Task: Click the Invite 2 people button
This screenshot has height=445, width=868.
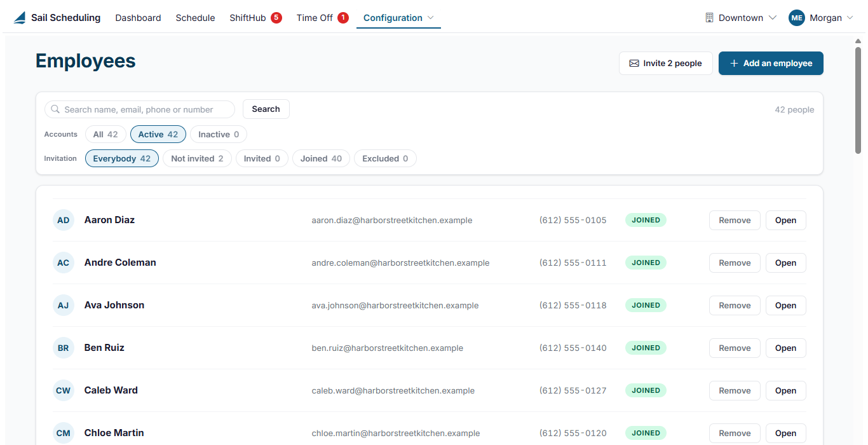Action: tap(666, 63)
